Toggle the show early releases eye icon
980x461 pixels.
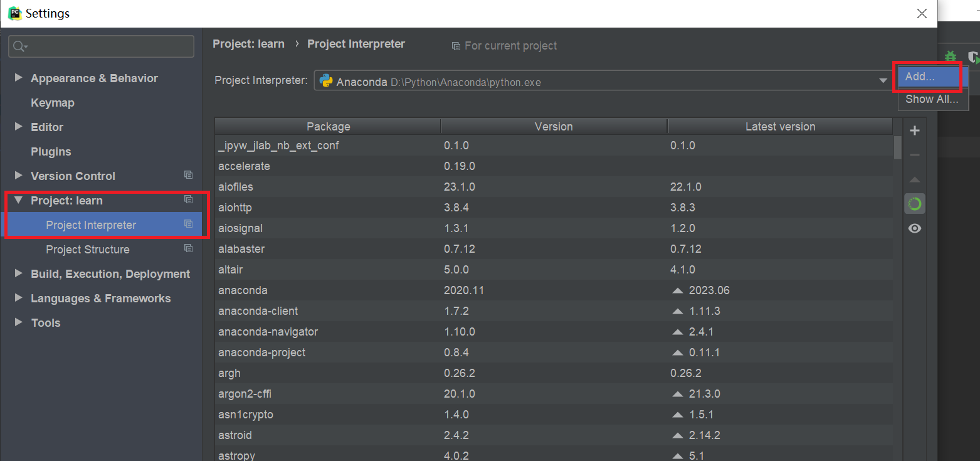point(915,228)
